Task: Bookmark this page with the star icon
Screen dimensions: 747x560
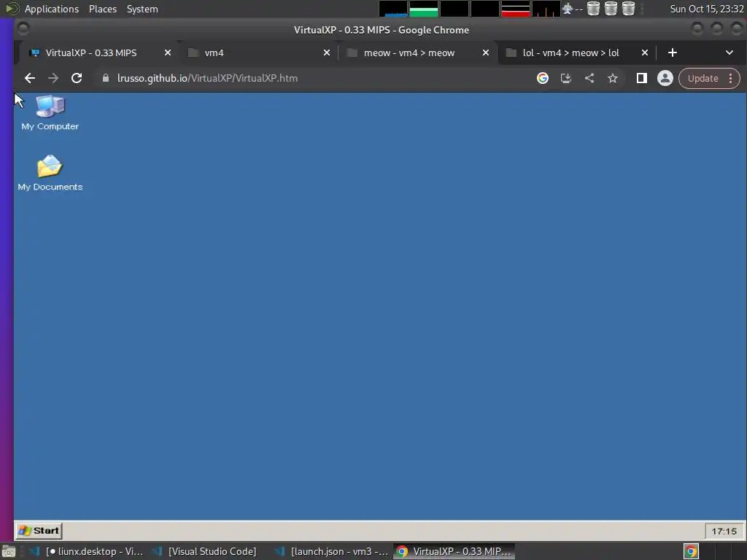Action: (613, 78)
